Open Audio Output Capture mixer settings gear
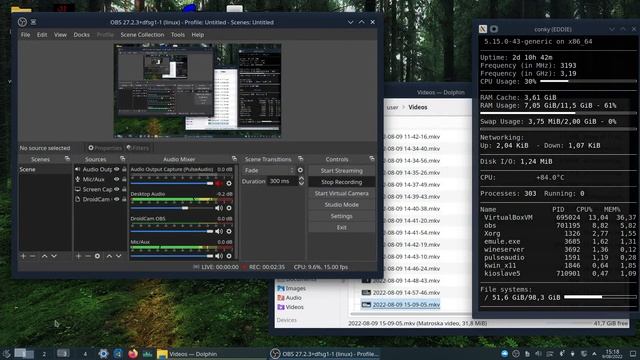Screen dimensions: 640x360 (x=229, y=183)
